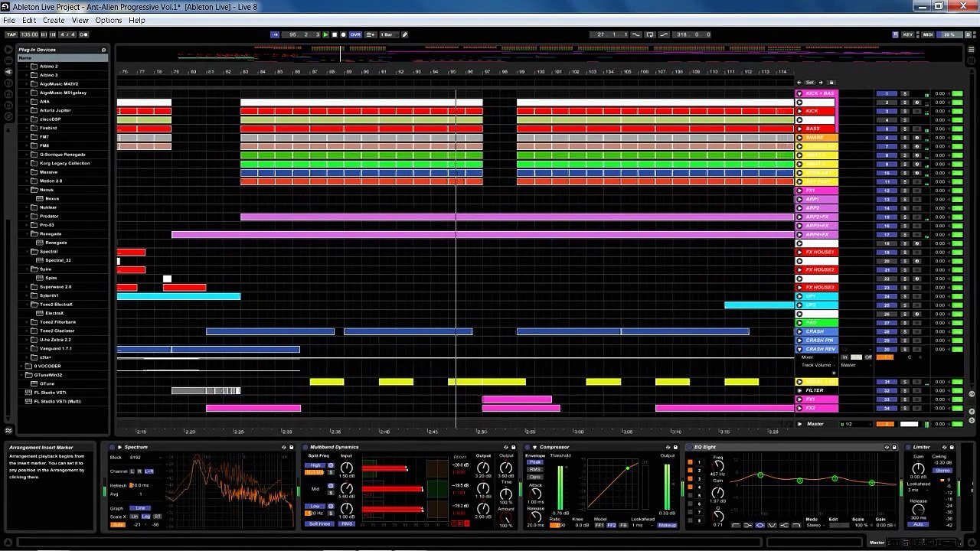The image size is (980, 551).
Task: Enable the KEY map mode switch
Action: point(908,34)
